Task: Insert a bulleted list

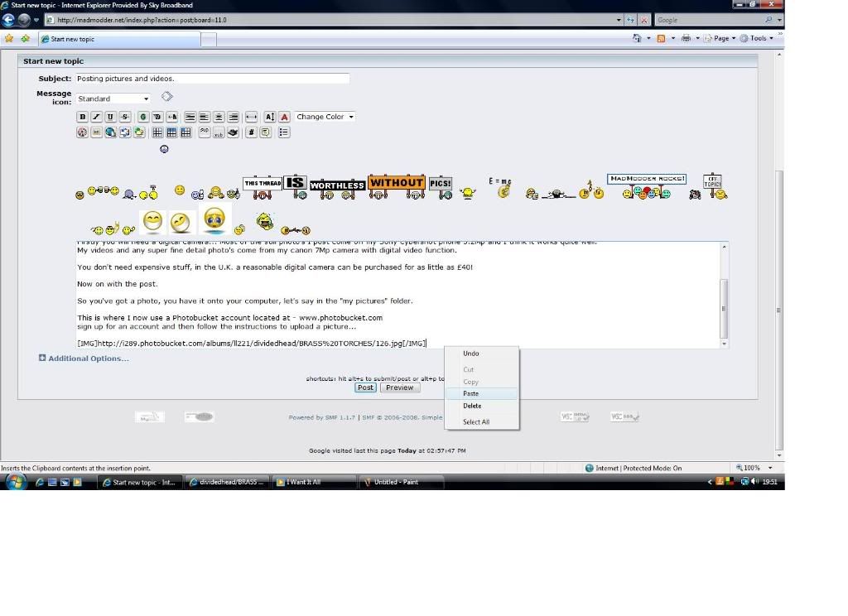Action: tap(283, 132)
